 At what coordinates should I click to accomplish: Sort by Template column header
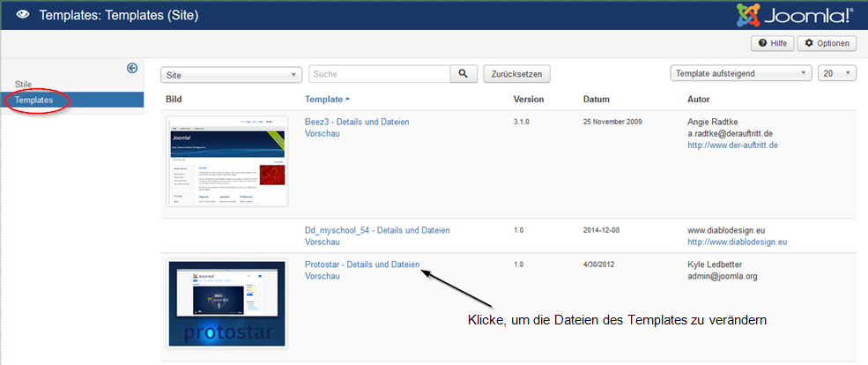tap(324, 99)
